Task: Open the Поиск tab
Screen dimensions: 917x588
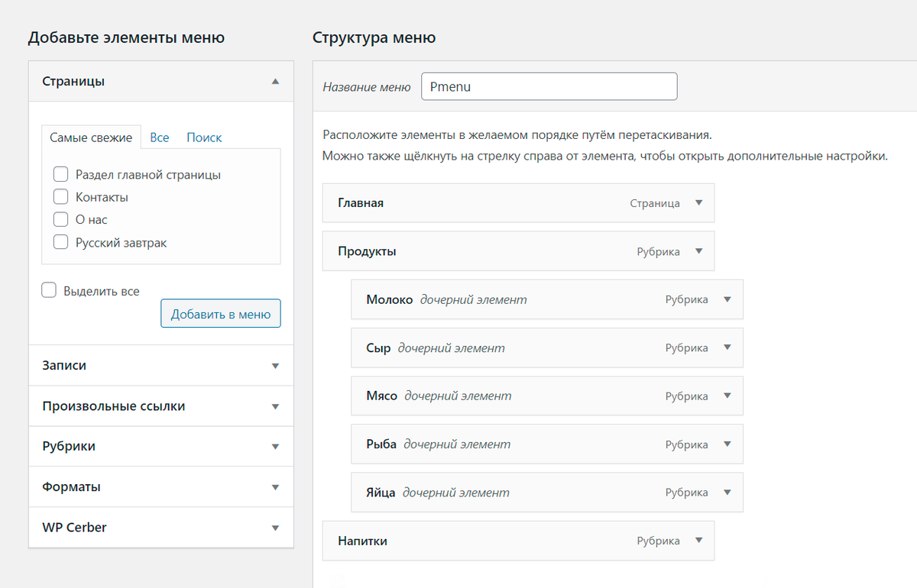Action: (204, 137)
